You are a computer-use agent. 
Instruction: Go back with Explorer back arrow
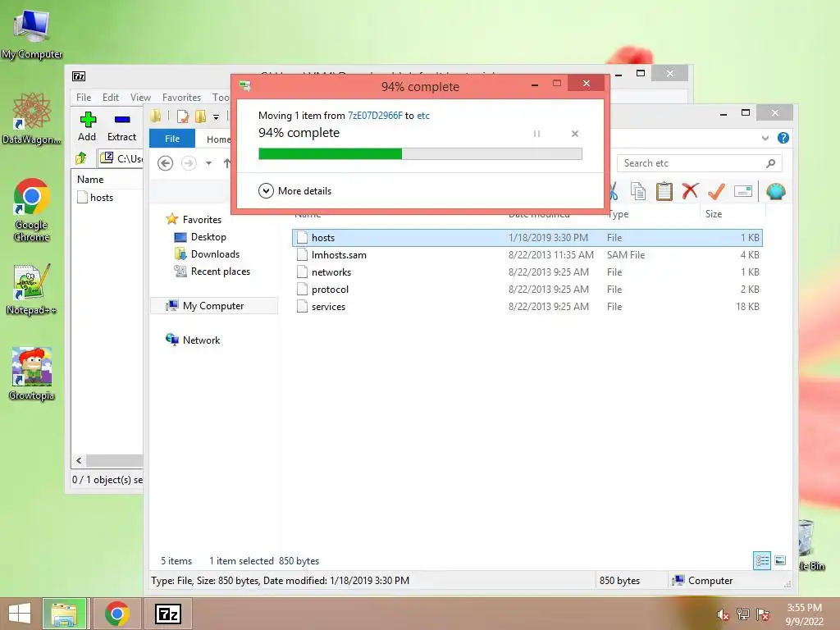pyautogui.click(x=166, y=163)
